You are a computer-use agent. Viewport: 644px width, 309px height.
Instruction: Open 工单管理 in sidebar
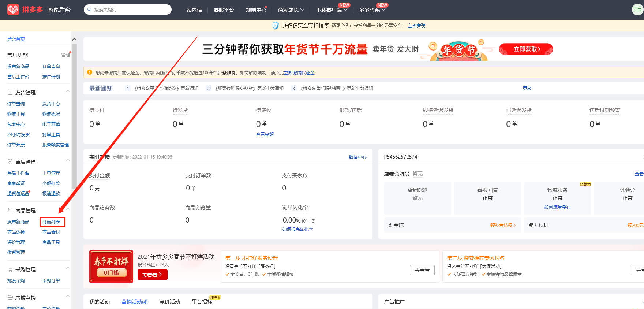pyautogui.click(x=51, y=173)
